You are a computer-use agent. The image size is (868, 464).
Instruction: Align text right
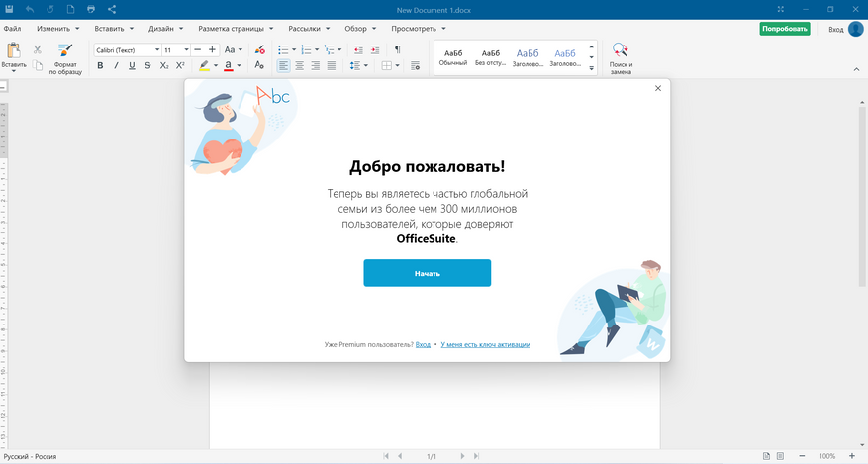click(316, 66)
